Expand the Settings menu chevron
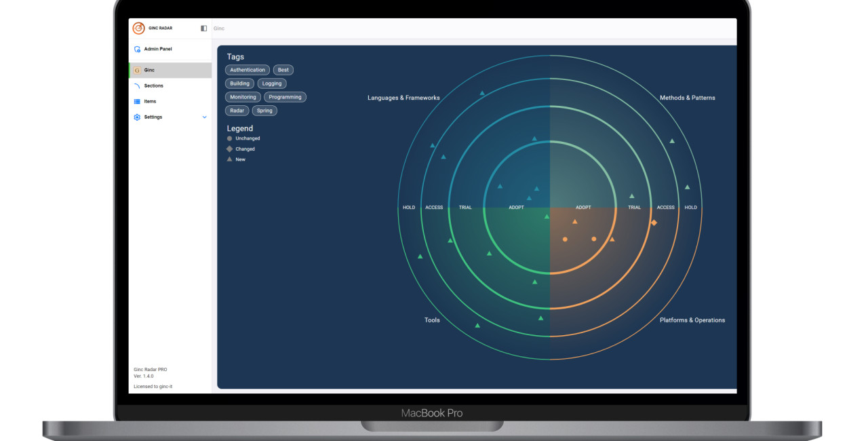This screenshot has width=868, height=441. click(x=205, y=117)
